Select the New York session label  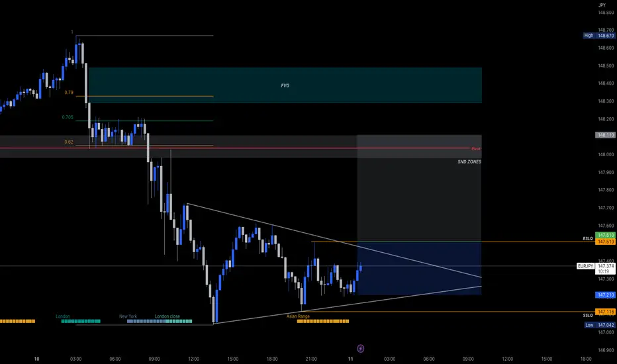click(128, 316)
